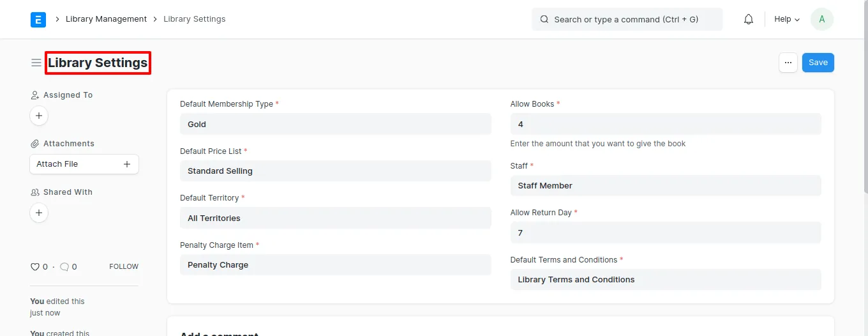This screenshot has width=868, height=336.
Task: Add an assignee with the plus button
Action: pyautogui.click(x=39, y=116)
